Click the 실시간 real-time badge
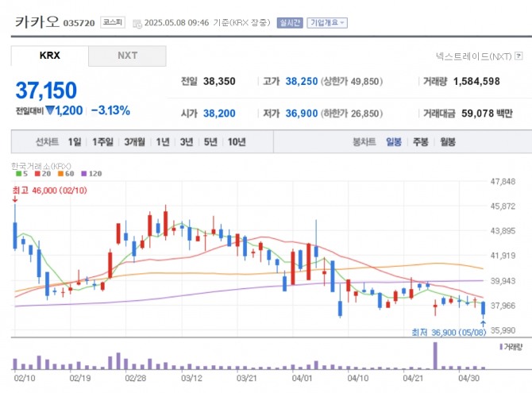Screen dimensions: 532x393 click(x=289, y=23)
